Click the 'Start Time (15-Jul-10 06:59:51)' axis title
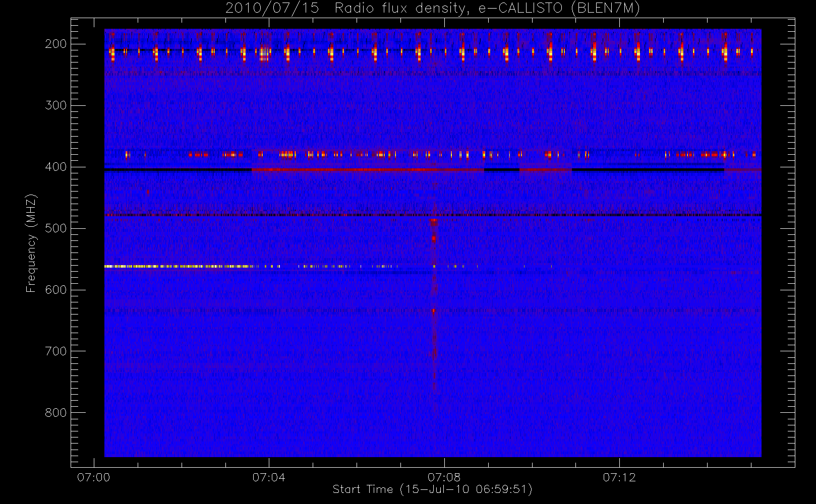 tap(433, 489)
